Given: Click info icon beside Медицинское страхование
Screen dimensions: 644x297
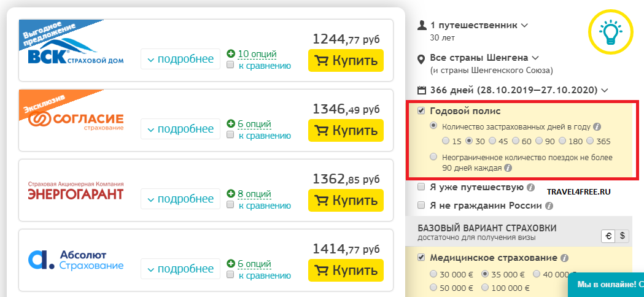Looking at the screenshot, I should pos(564,258).
